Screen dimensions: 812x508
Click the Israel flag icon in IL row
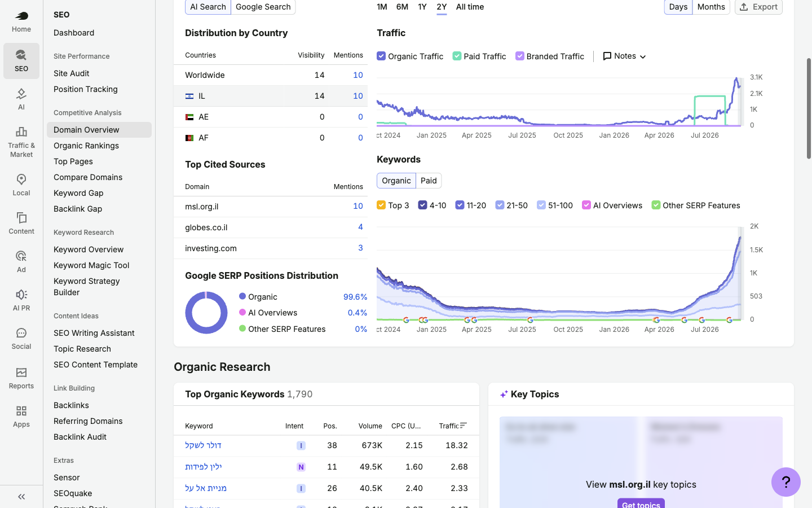click(x=189, y=96)
